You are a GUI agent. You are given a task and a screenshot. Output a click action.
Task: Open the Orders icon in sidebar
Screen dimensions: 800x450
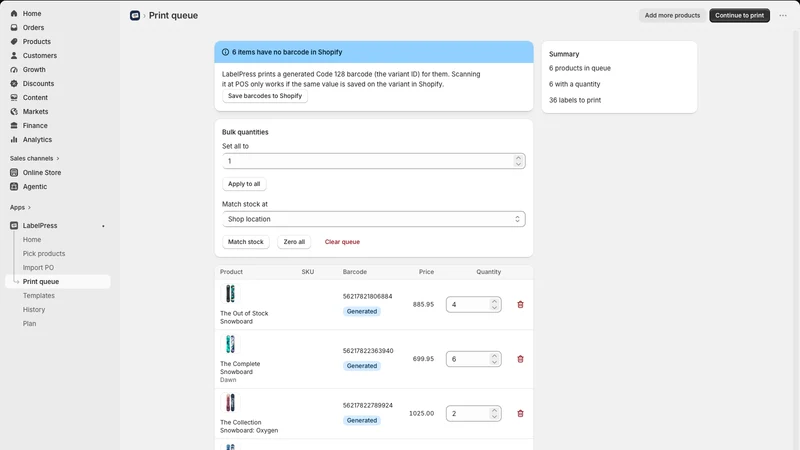tap(14, 28)
